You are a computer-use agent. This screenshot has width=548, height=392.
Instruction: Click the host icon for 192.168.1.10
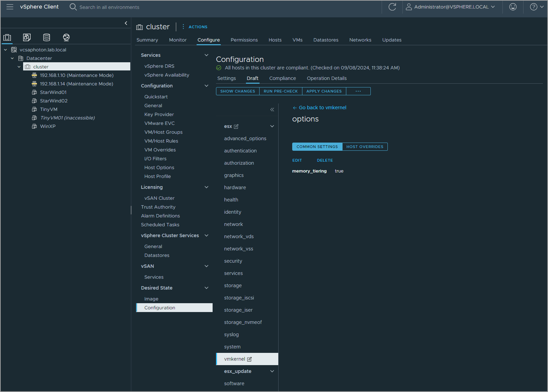pos(34,75)
